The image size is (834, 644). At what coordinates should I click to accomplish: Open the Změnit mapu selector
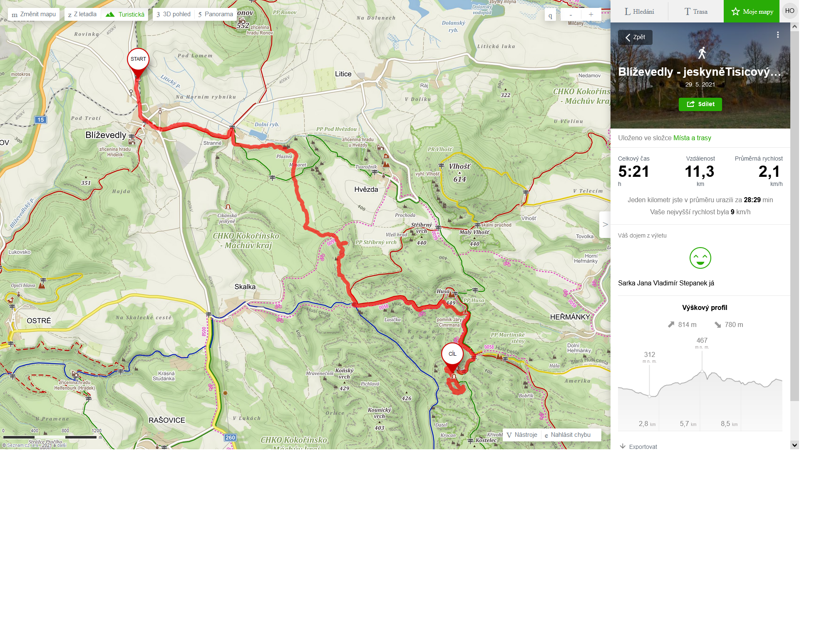click(x=34, y=14)
